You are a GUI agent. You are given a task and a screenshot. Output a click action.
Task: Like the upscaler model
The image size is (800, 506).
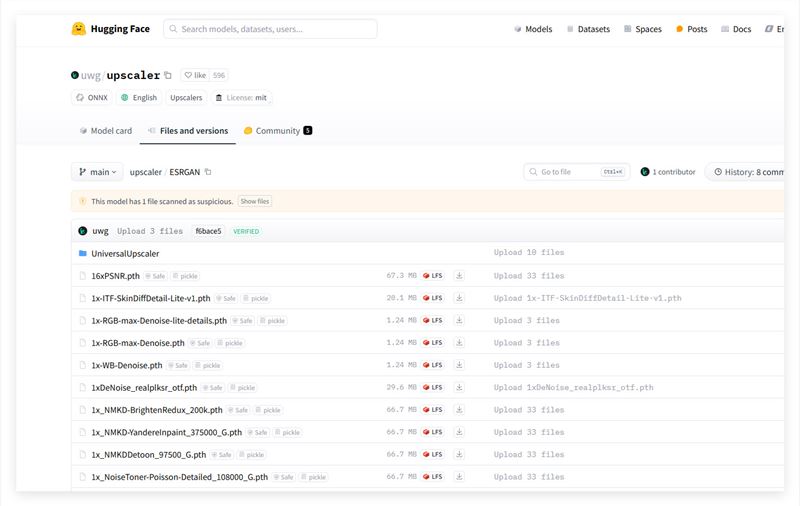(x=195, y=75)
